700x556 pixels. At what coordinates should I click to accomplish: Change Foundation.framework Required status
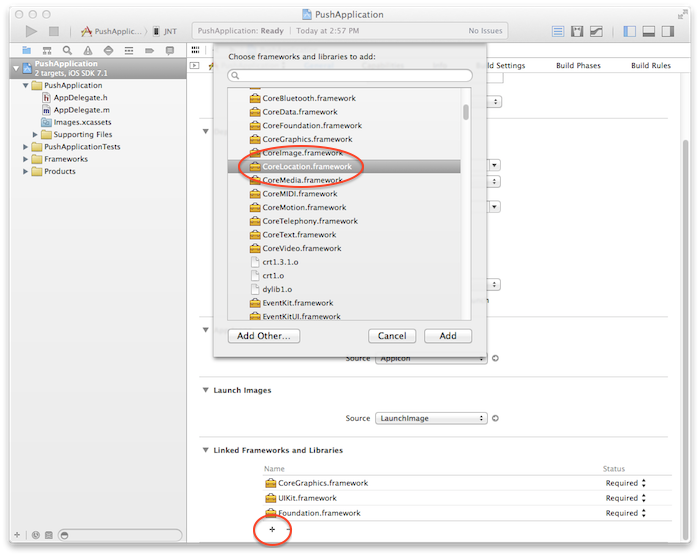(x=625, y=513)
